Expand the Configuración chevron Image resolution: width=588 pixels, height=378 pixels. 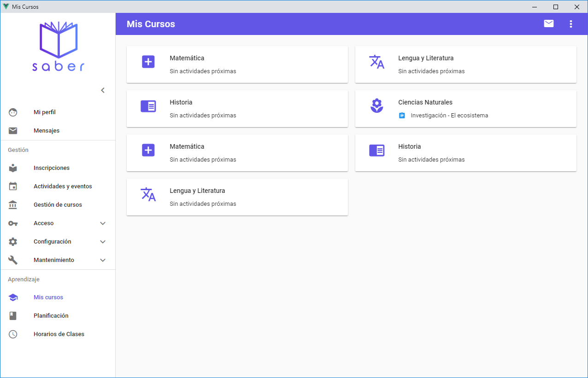tap(103, 242)
